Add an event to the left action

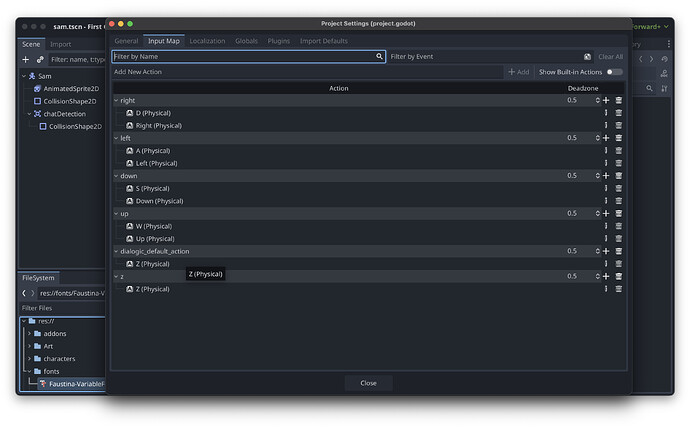[606, 138]
